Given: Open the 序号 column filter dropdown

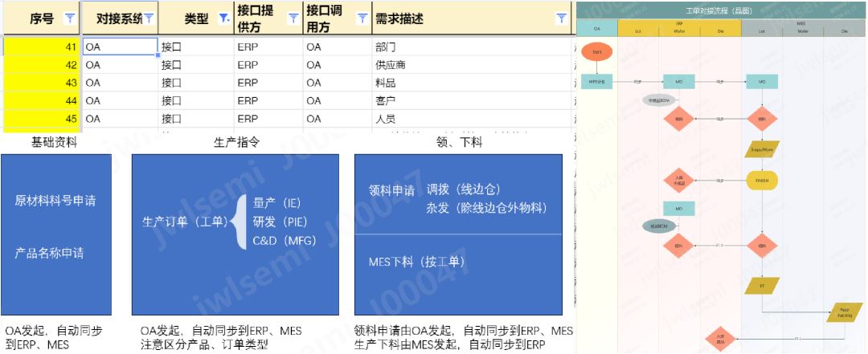Looking at the screenshot, I should (70, 18).
